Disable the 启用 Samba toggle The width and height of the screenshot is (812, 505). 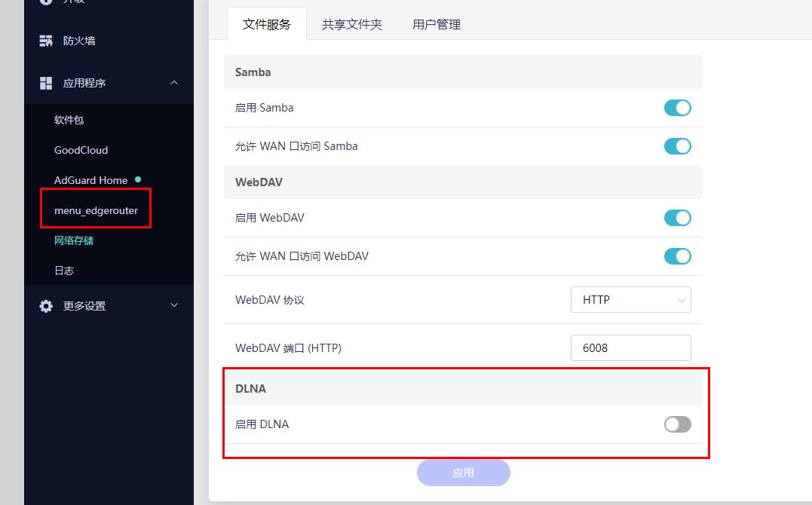tap(677, 108)
